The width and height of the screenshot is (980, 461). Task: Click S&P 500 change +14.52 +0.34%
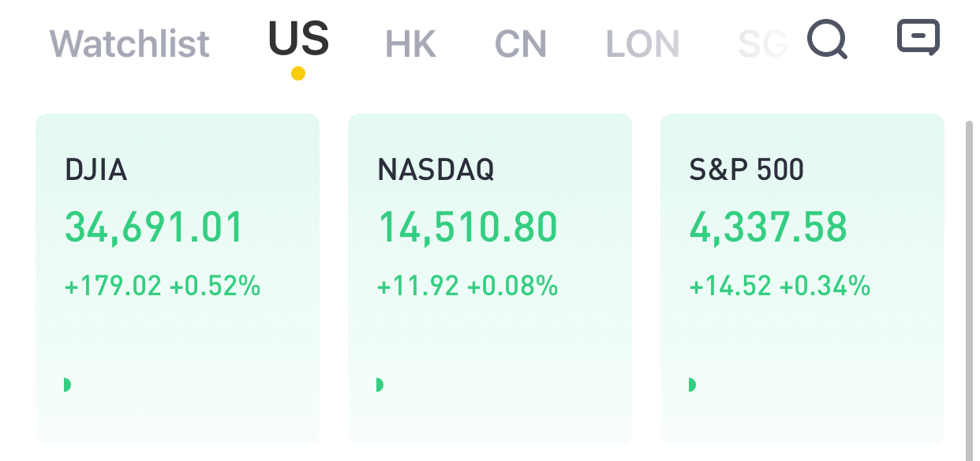point(780,286)
